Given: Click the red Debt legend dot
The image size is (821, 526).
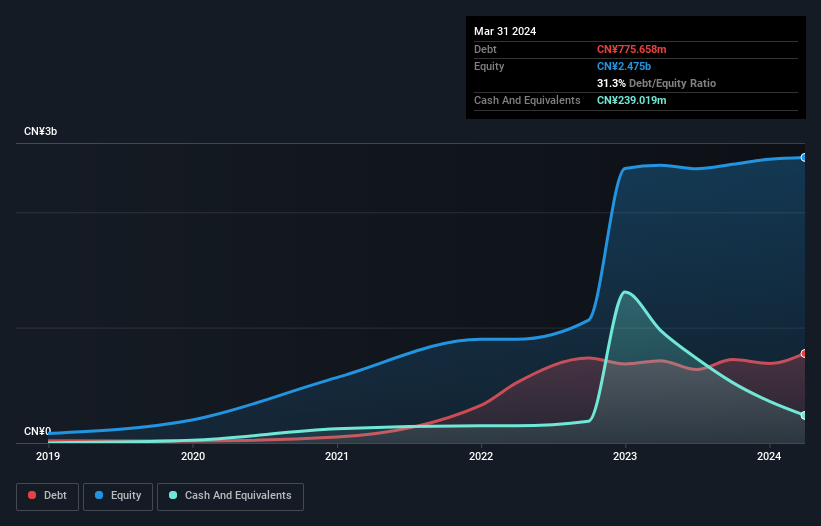Looking at the screenshot, I should click(x=32, y=495).
